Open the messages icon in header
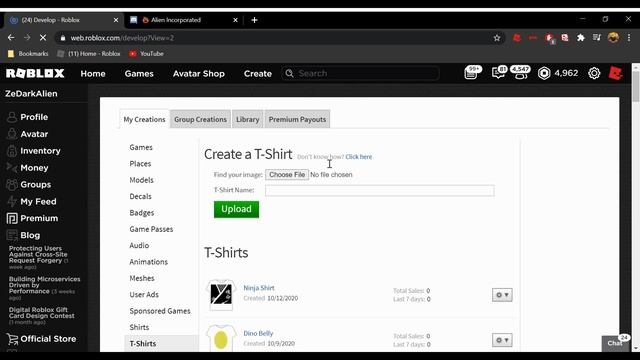640x360 pixels. pyautogui.click(x=498, y=73)
